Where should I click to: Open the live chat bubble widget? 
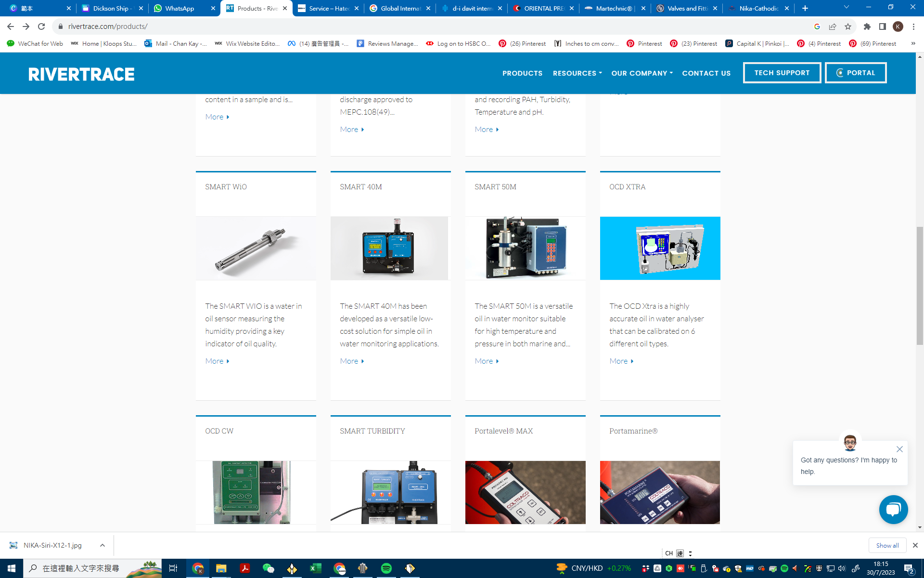pyautogui.click(x=893, y=509)
